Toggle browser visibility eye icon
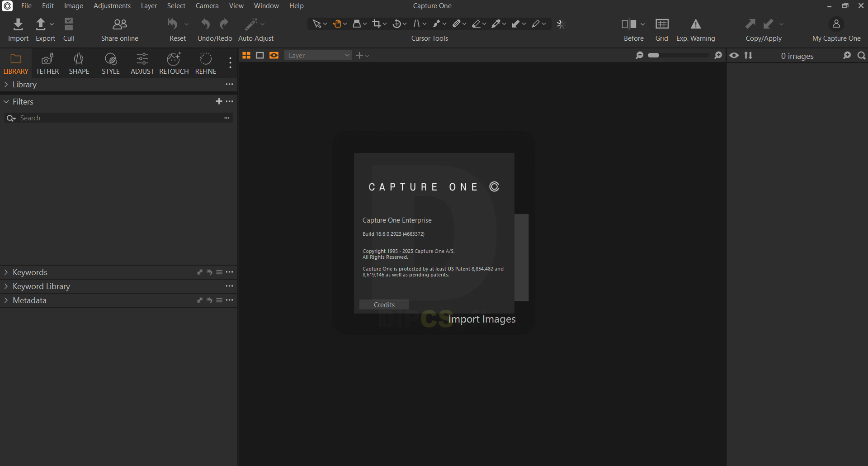Image resolution: width=868 pixels, height=466 pixels. pyautogui.click(x=734, y=55)
